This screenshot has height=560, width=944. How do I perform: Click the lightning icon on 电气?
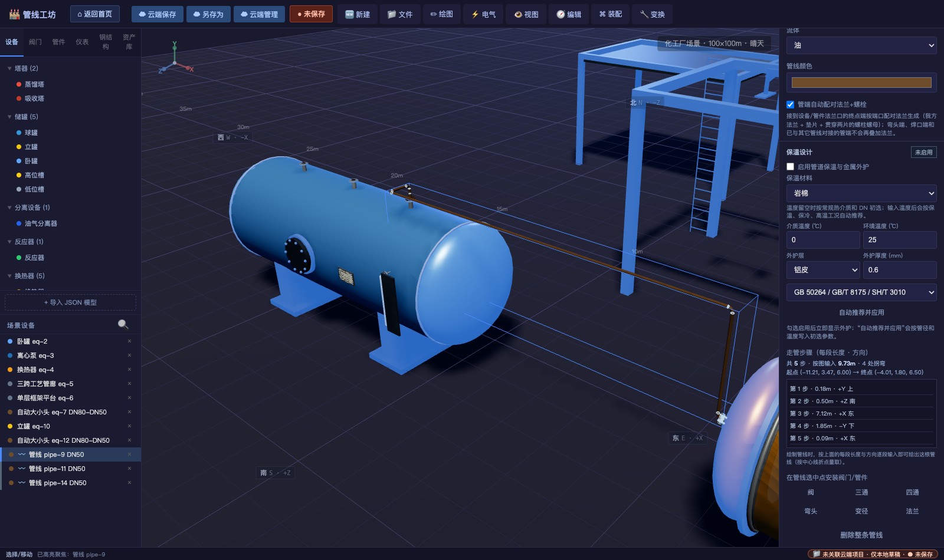pyautogui.click(x=475, y=14)
